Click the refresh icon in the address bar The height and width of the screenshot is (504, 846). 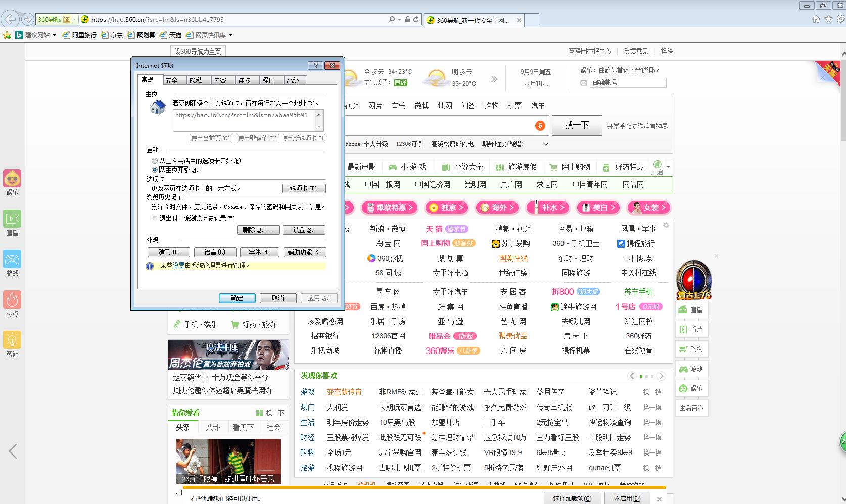(x=415, y=19)
